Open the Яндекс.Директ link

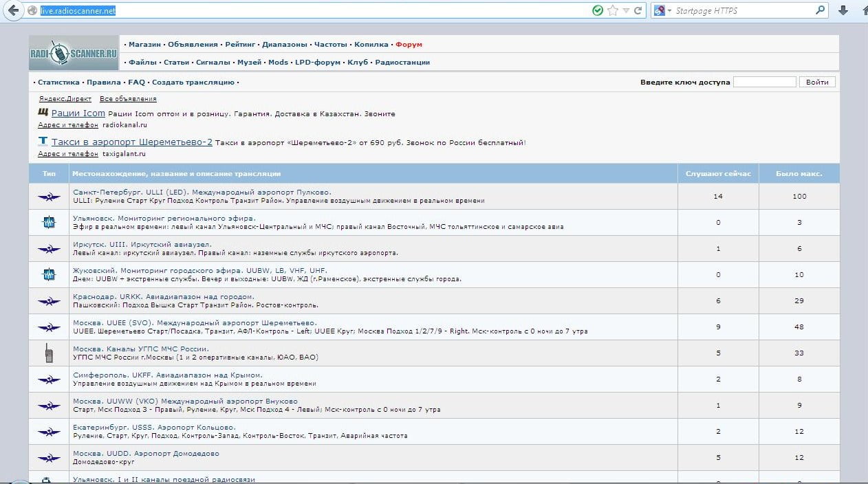[65, 99]
